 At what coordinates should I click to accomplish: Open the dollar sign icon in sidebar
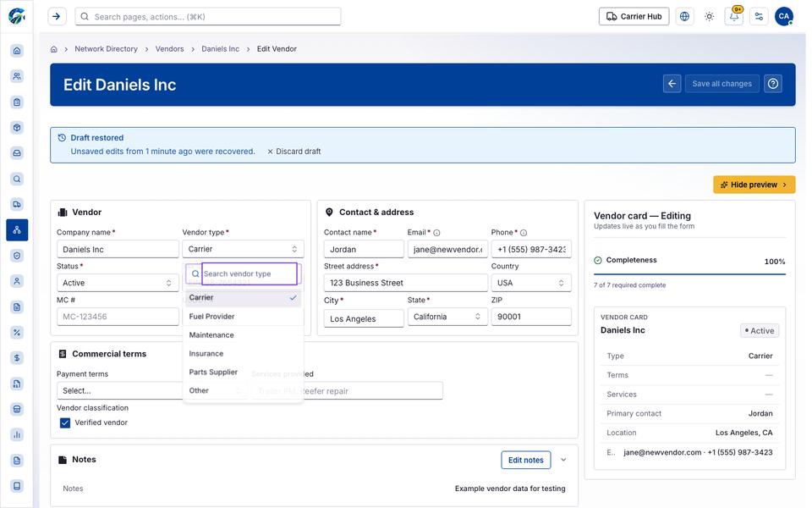(17, 357)
